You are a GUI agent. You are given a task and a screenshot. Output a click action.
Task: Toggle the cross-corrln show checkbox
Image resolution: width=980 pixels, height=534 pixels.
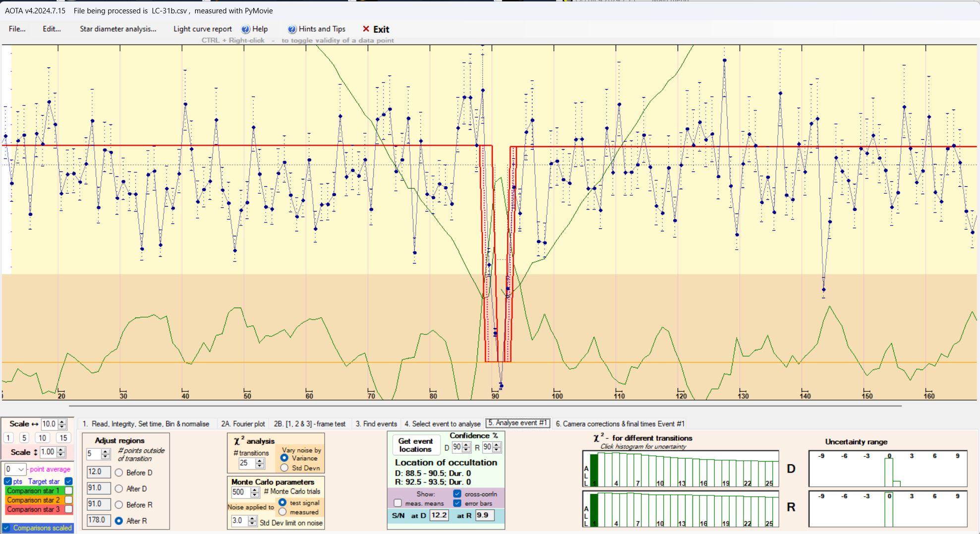coord(457,494)
